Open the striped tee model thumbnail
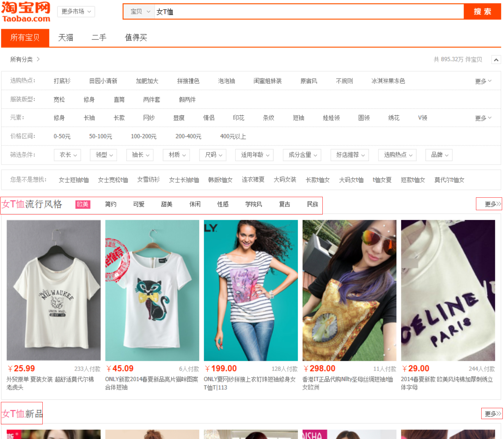This screenshot has height=439, width=504. 251,290
